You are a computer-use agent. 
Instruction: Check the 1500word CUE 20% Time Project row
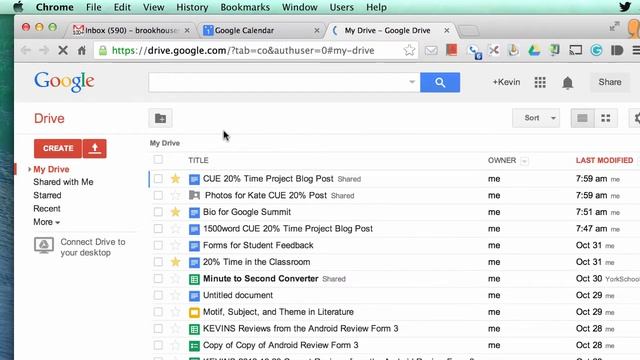coord(158,229)
